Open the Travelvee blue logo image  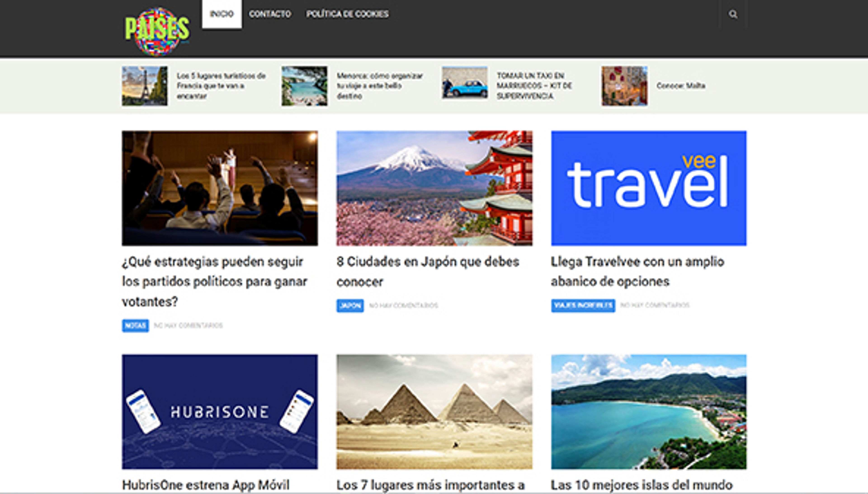pyautogui.click(x=649, y=188)
